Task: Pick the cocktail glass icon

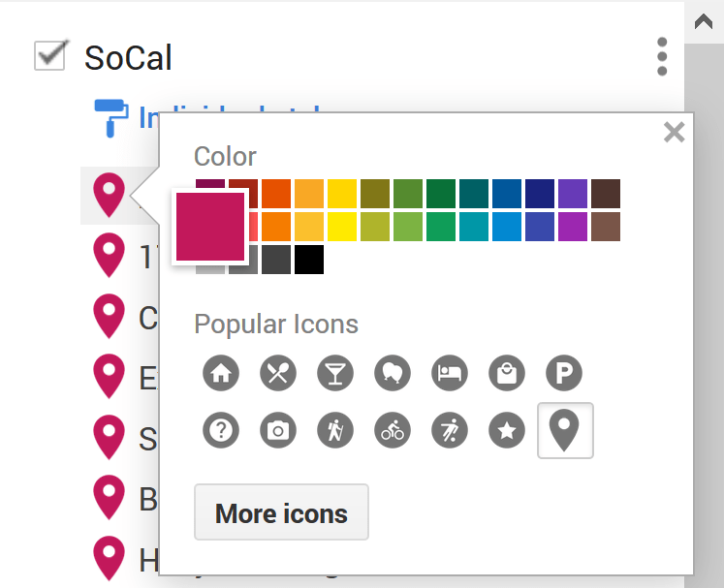Action: pos(335,373)
